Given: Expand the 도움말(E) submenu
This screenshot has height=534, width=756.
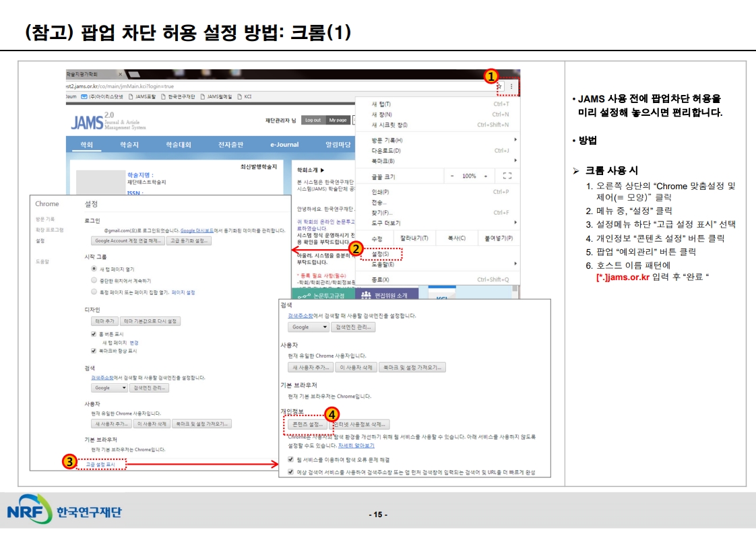Looking at the screenshot, I should [x=438, y=264].
